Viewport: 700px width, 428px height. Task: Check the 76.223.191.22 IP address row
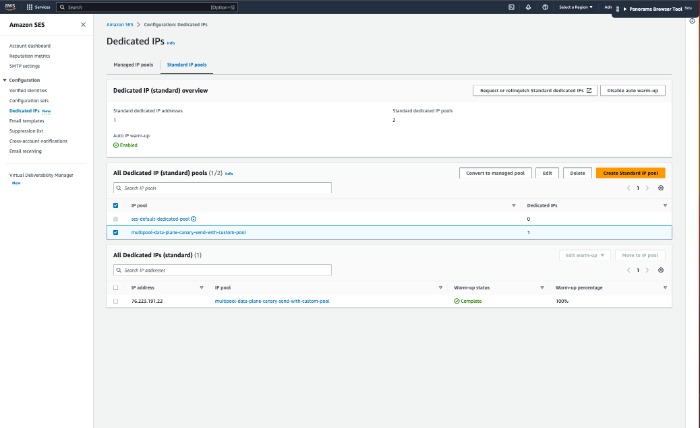pos(115,300)
